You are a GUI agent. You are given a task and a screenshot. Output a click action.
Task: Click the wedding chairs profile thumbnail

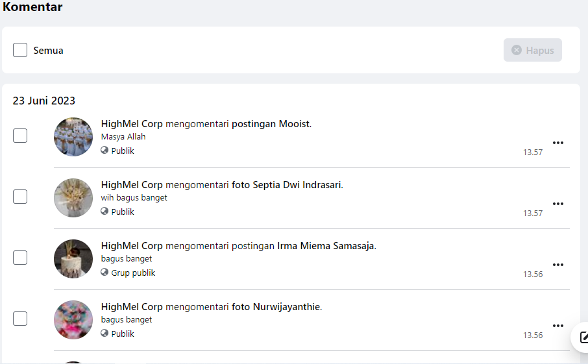[x=73, y=137]
